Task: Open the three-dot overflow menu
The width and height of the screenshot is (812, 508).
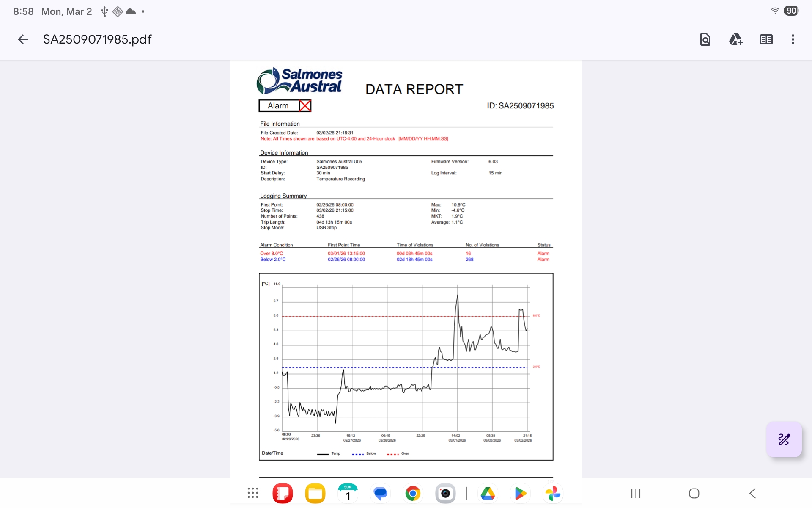Action: 793,39
